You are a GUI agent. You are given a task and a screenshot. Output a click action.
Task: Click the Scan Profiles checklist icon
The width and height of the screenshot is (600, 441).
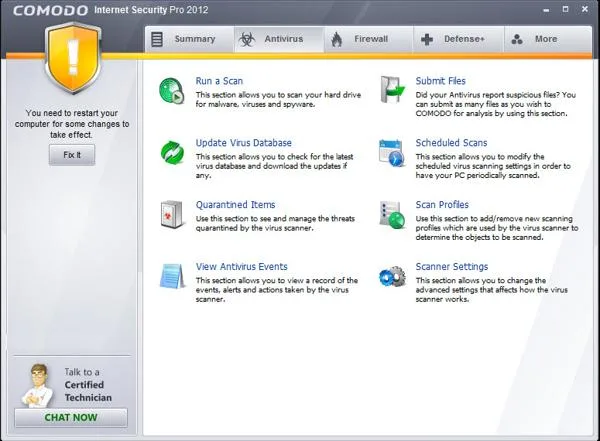392,215
